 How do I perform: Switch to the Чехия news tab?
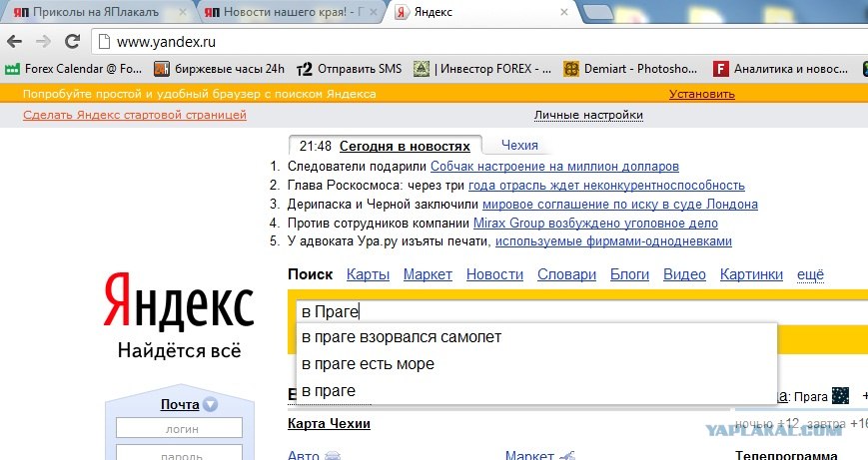click(x=519, y=145)
